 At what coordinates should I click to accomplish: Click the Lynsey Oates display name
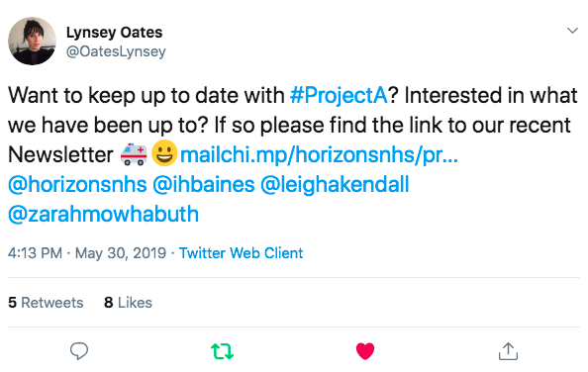pyautogui.click(x=115, y=33)
